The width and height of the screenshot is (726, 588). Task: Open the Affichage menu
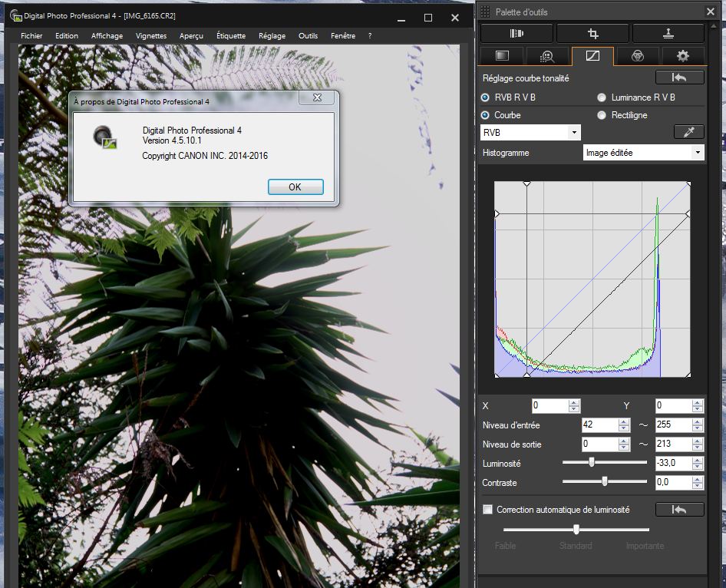point(107,35)
